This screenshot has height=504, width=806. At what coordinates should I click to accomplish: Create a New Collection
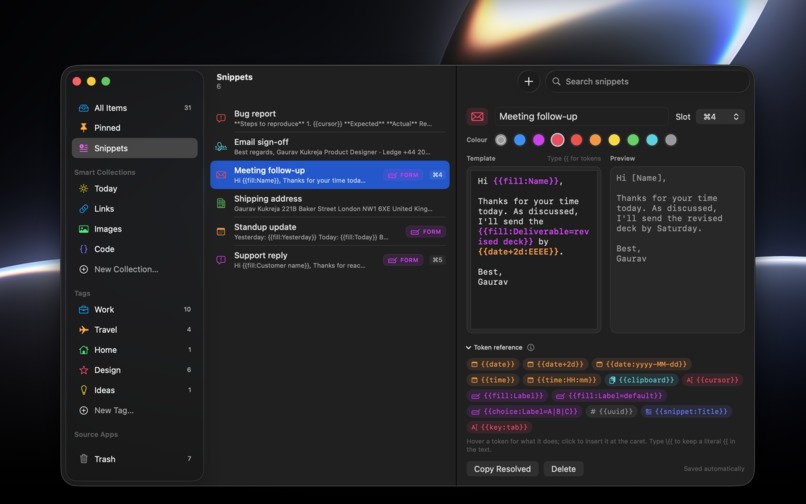[135, 269]
